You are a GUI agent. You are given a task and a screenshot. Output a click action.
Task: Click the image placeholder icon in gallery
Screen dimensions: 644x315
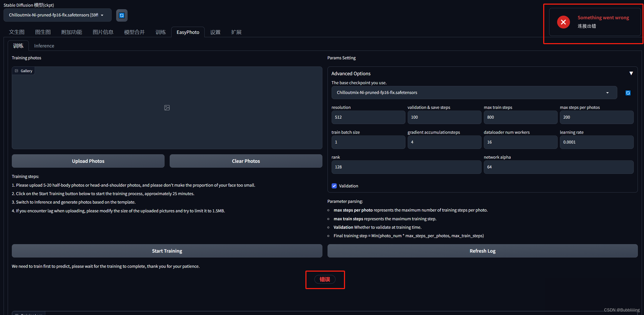coord(167,108)
